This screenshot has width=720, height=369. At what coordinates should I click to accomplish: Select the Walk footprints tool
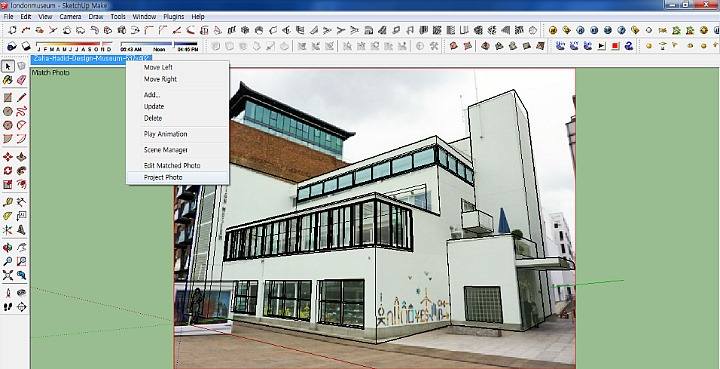coord(8,307)
